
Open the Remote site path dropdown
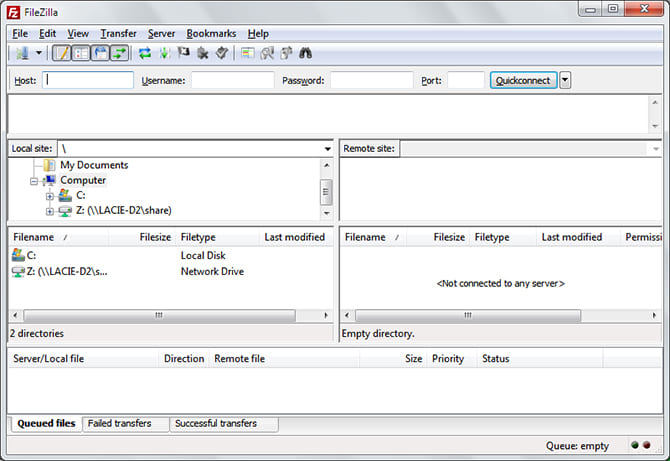click(x=655, y=149)
